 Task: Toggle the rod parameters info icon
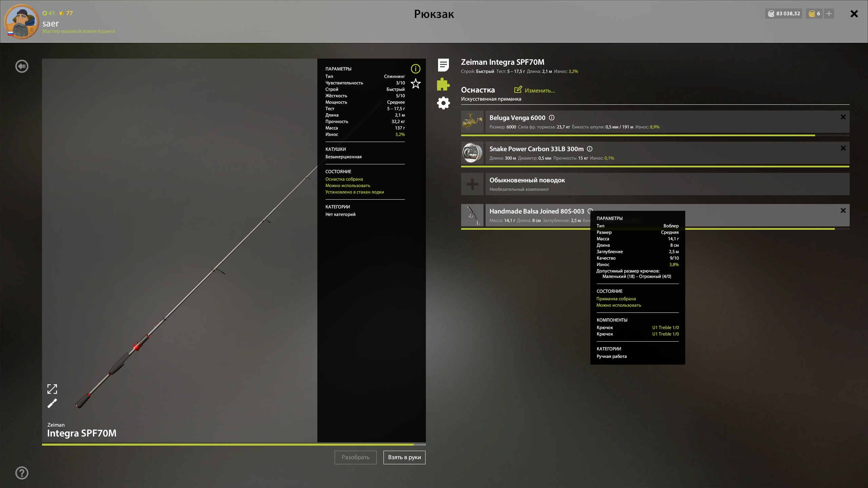click(416, 69)
